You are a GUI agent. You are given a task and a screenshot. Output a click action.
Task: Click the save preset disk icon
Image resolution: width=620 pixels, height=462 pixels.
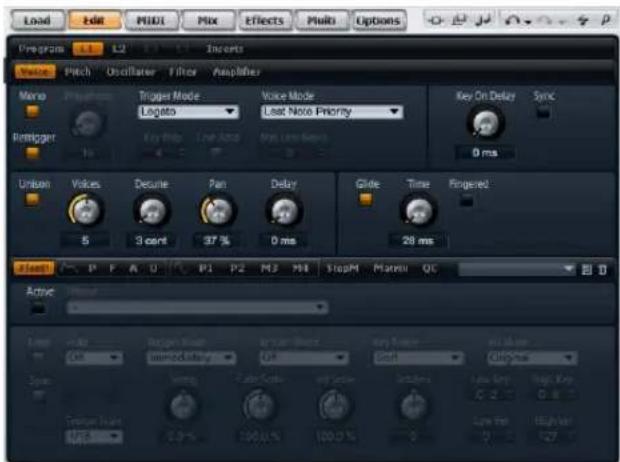coord(587,270)
